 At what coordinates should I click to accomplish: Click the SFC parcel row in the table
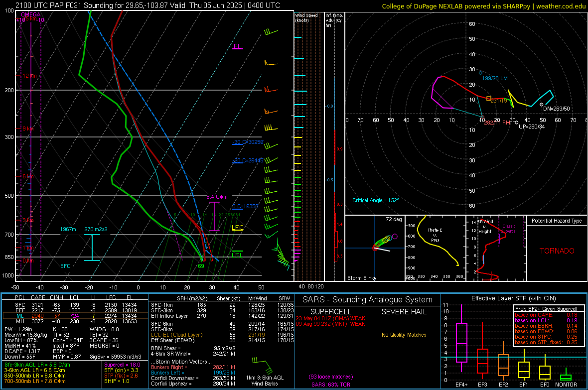point(75,305)
